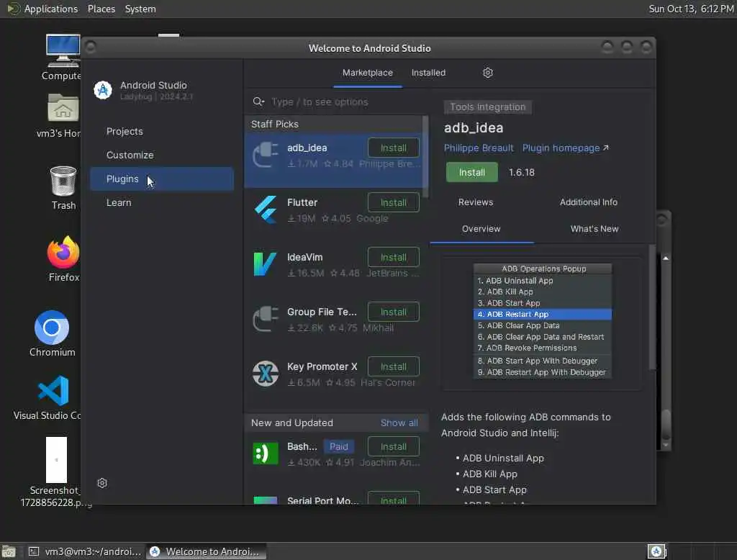Install the Group File Template plugin
Viewport: 737px width, 560px height.
tap(394, 312)
